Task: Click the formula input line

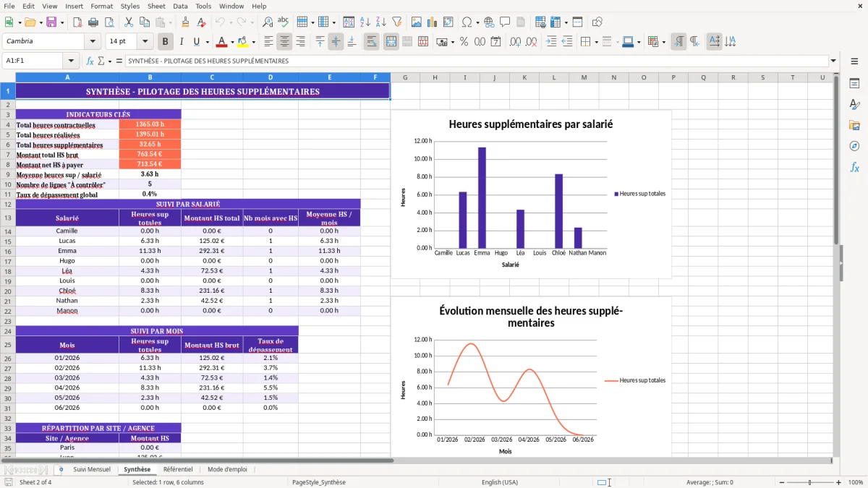Action: pos(476,61)
